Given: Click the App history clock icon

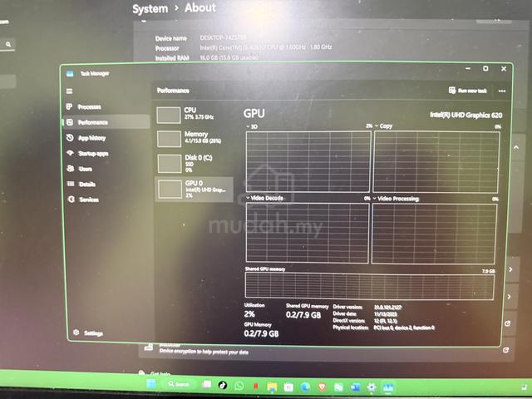Looking at the screenshot, I should click(x=70, y=137).
